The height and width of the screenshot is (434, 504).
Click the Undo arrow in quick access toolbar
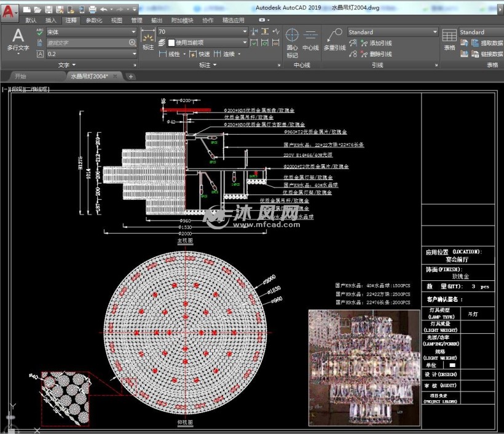pyautogui.click(x=104, y=9)
